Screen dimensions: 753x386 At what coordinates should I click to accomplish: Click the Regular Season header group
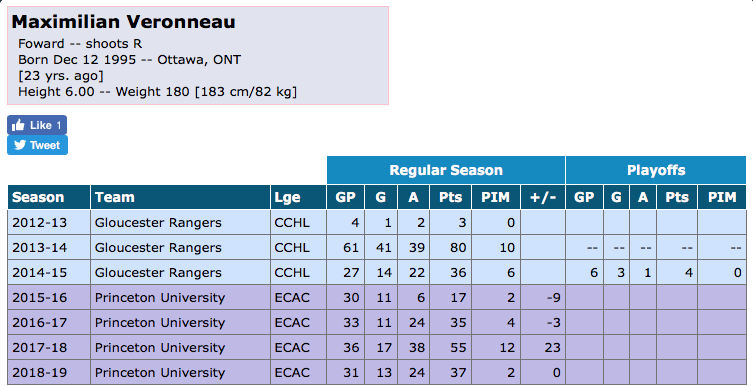(x=446, y=170)
